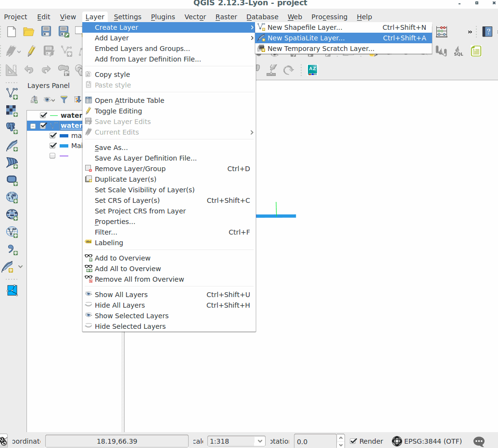Toggle the first water layer checkbox
Image resolution: width=498 pixels, height=448 pixels.
(43, 115)
